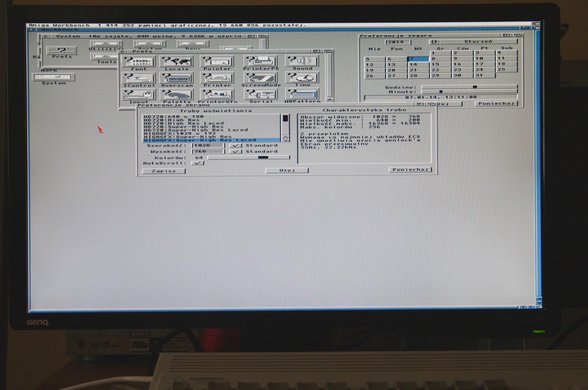Pick day 31 in the calendar
Viewport: 588px width, 390px height.
tap(484, 75)
